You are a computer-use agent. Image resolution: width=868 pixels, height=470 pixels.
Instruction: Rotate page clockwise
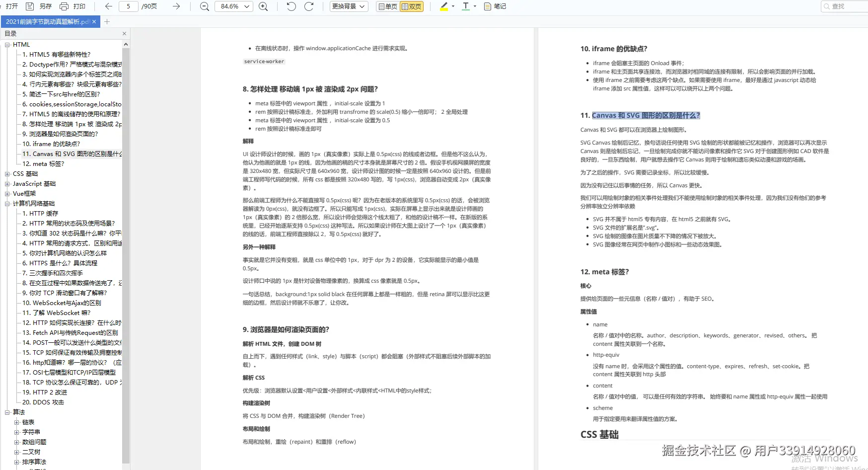point(309,6)
